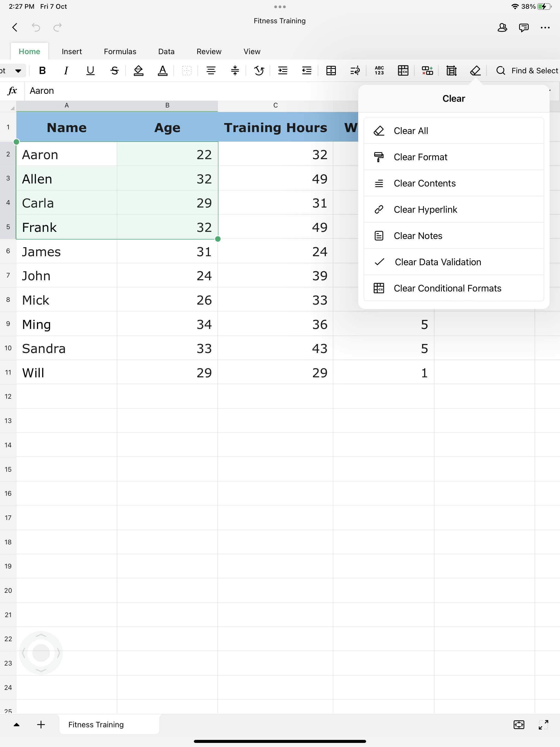Screen dimensions: 560x747
Task: Add a new sheet with plus button
Action: point(41,724)
